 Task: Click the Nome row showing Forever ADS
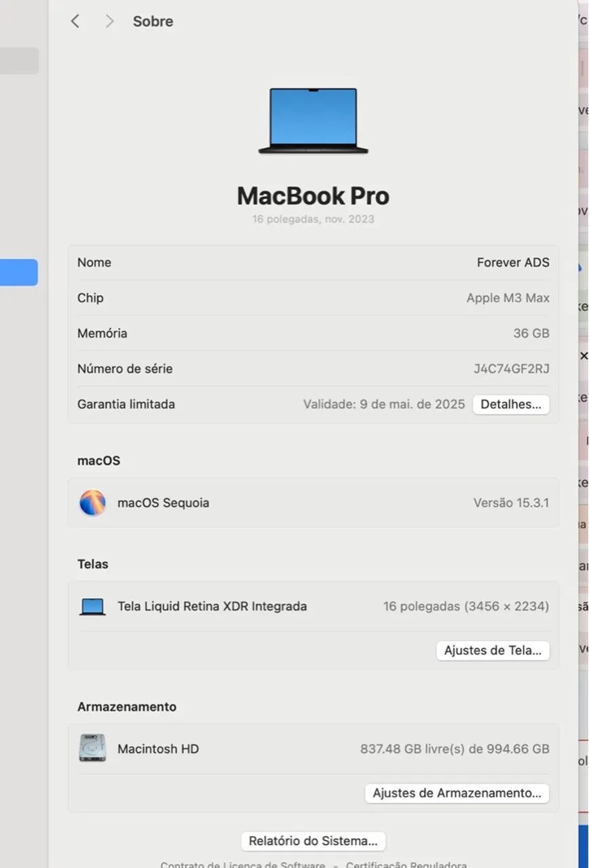[x=312, y=262]
